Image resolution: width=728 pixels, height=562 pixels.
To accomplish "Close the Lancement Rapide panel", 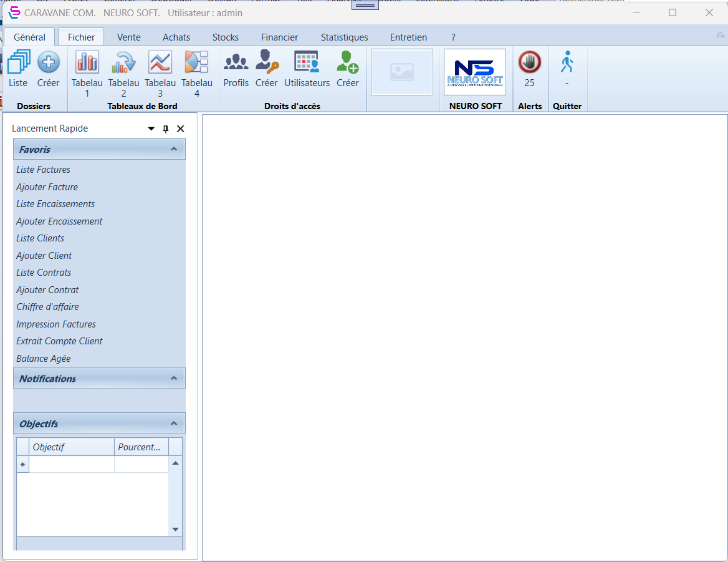I will point(181,129).
